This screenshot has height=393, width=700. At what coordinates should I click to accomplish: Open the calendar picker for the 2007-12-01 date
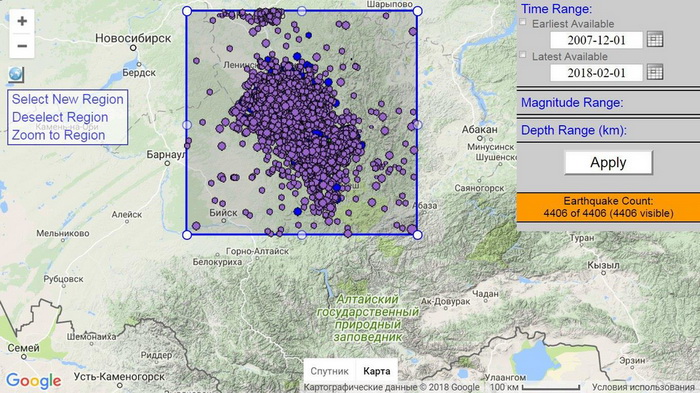click(655, 39)
